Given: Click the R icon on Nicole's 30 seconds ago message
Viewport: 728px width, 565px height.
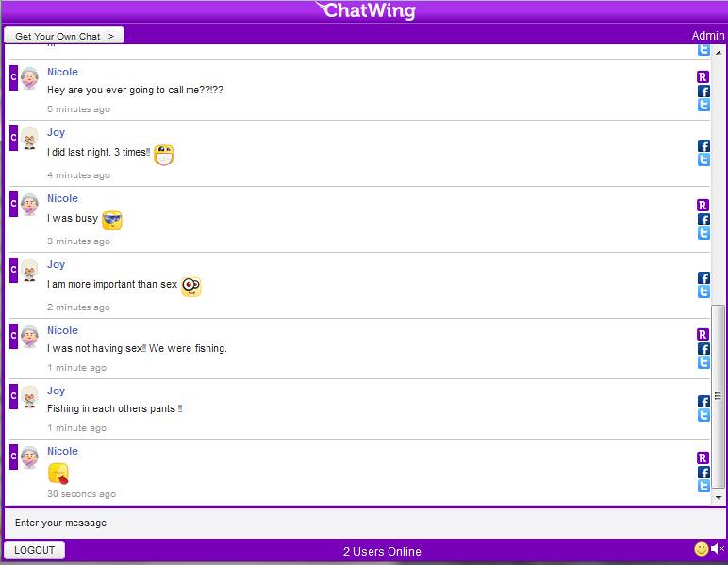Looking at the screenshot, I should [x=703, y=457].
